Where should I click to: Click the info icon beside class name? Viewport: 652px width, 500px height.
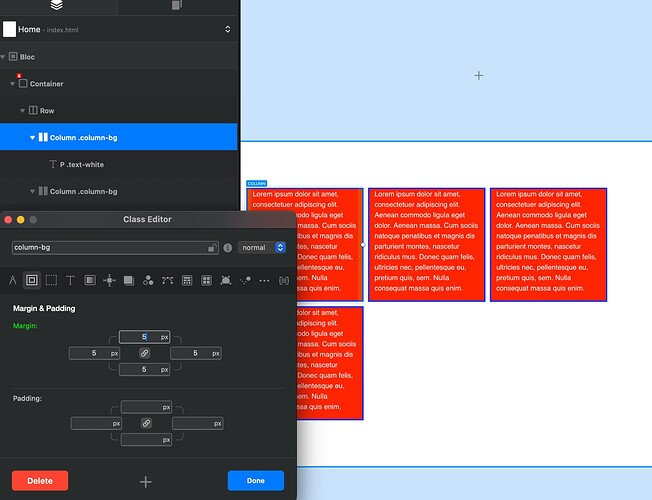coord(228,247)
